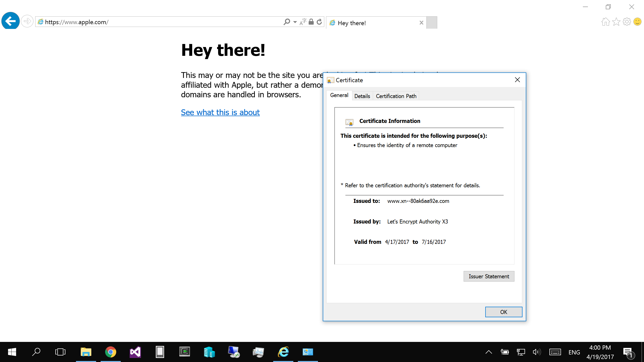Screen dimensions: 644x362
Task: Click the Forward navigation arrow
Action: [x=27, y=21]
